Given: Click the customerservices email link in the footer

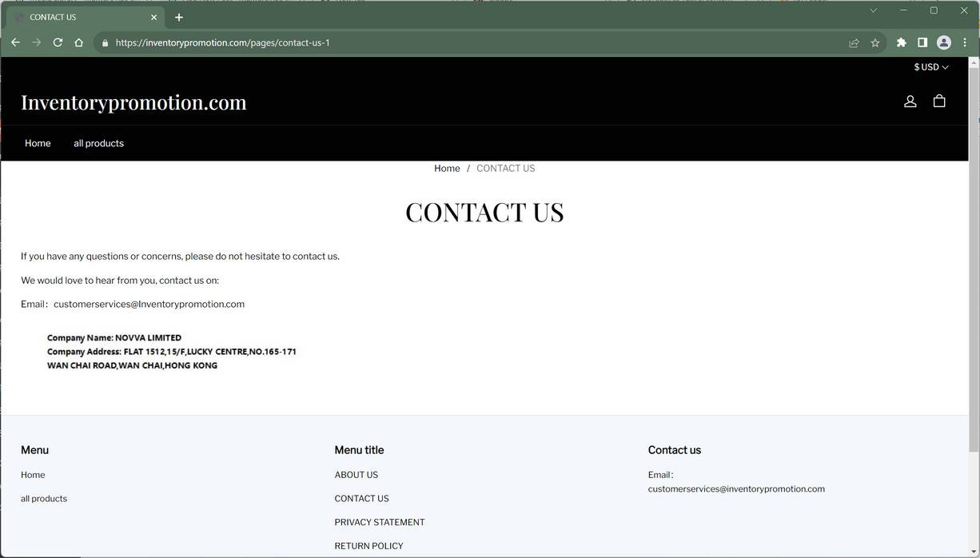Looking at the screenshot, I should [736, 488].
